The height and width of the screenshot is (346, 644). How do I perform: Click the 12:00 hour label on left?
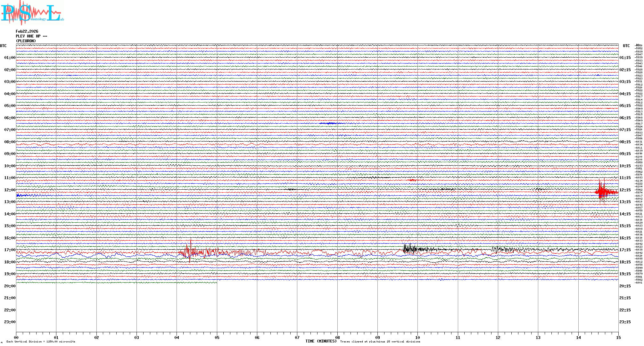click(10, 190)
